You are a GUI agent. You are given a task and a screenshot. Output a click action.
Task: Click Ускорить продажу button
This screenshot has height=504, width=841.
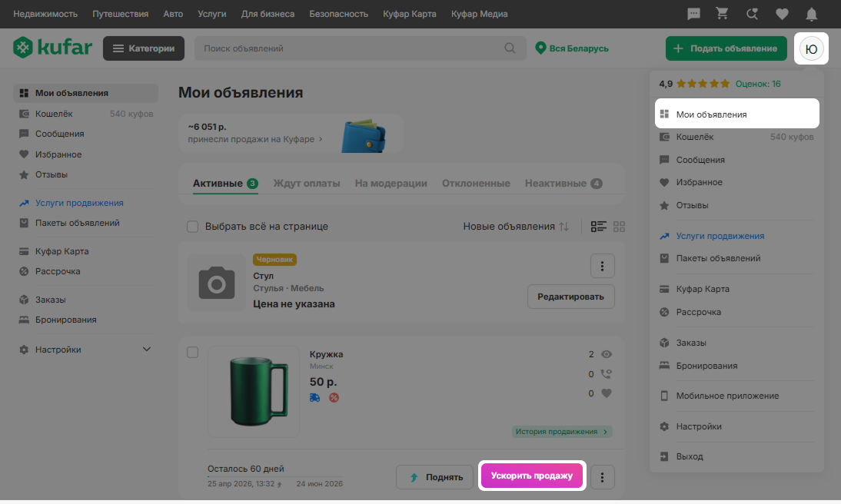coord(532,476)
